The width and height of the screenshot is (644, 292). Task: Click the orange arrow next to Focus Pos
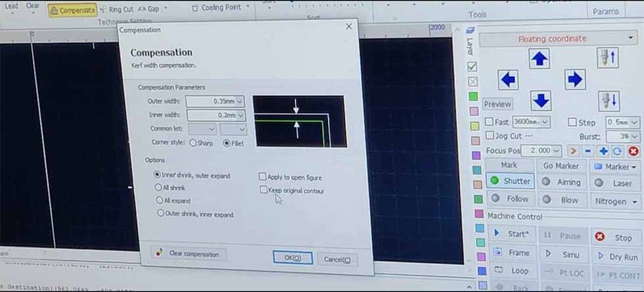click(x=573, y=151)
